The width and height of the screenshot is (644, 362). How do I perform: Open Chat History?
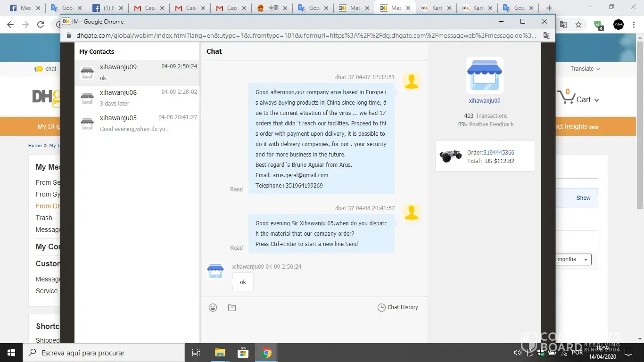coord(398,307)
